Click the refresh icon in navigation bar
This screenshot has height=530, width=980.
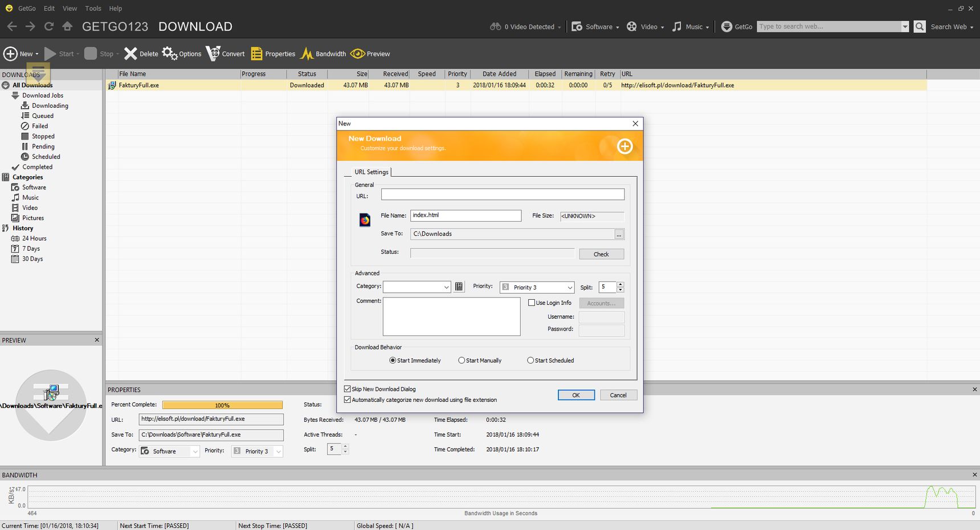(x=49, y=26)
